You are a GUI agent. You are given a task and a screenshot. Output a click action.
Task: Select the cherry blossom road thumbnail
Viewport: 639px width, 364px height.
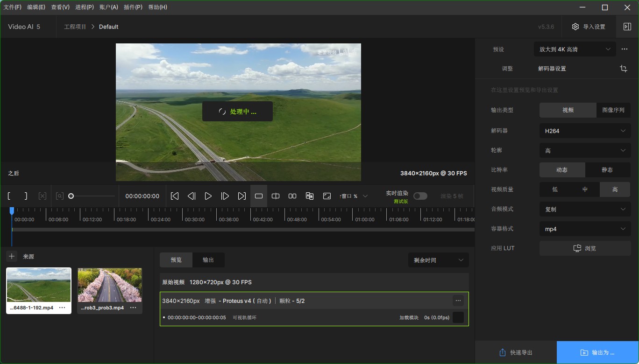(x=110, y=285)
